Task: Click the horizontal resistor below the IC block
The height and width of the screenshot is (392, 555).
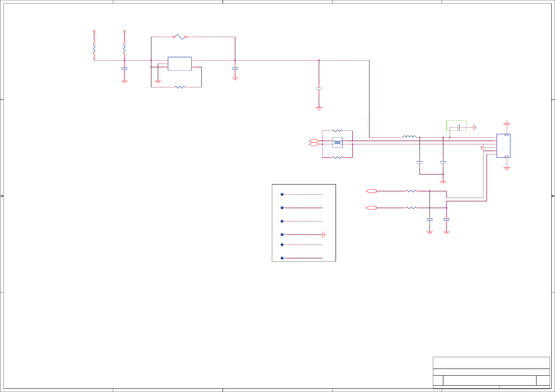Action: coord(180,87)
